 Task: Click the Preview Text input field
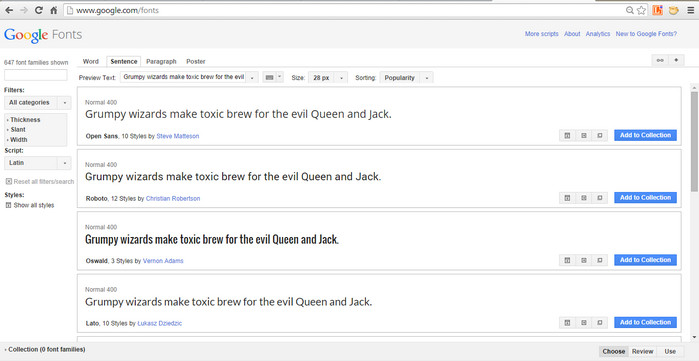click(x=183, y=78)
